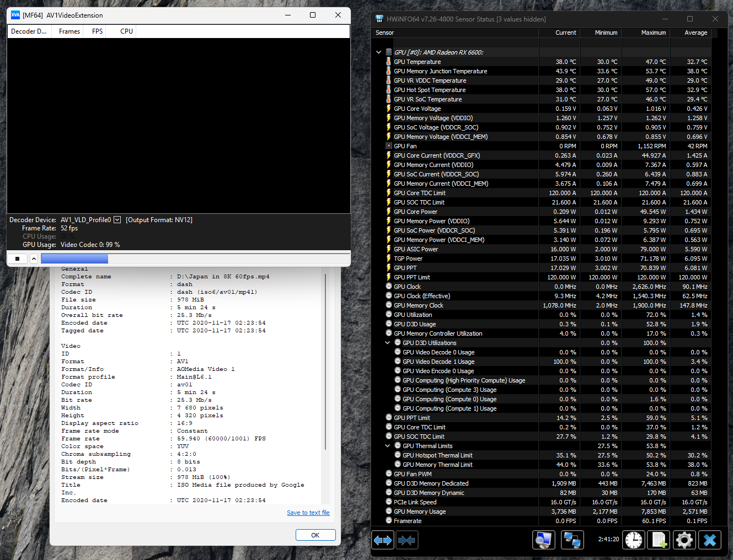Click OK in the media info dialog

tap(315, 535)
